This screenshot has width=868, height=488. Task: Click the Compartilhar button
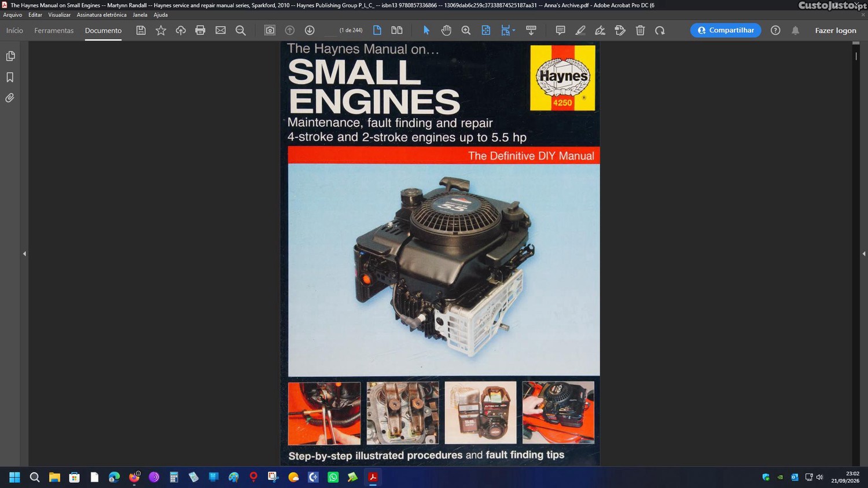coord(726,30)
